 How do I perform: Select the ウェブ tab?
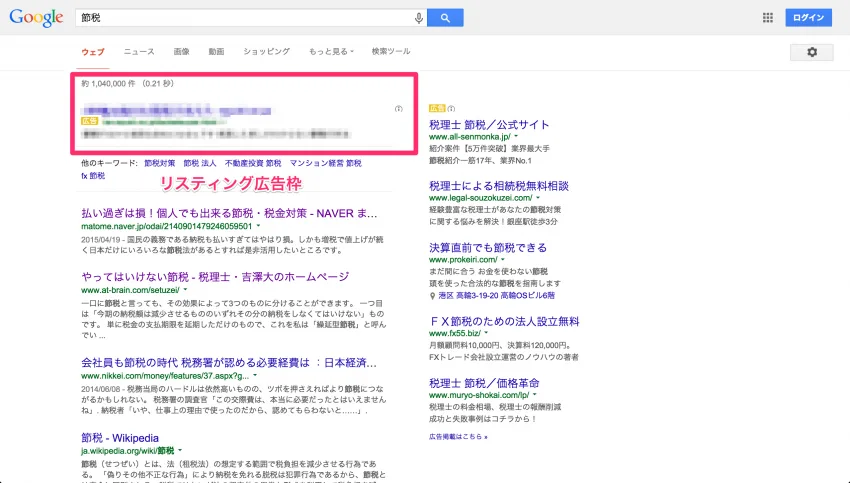coord(93,52)
